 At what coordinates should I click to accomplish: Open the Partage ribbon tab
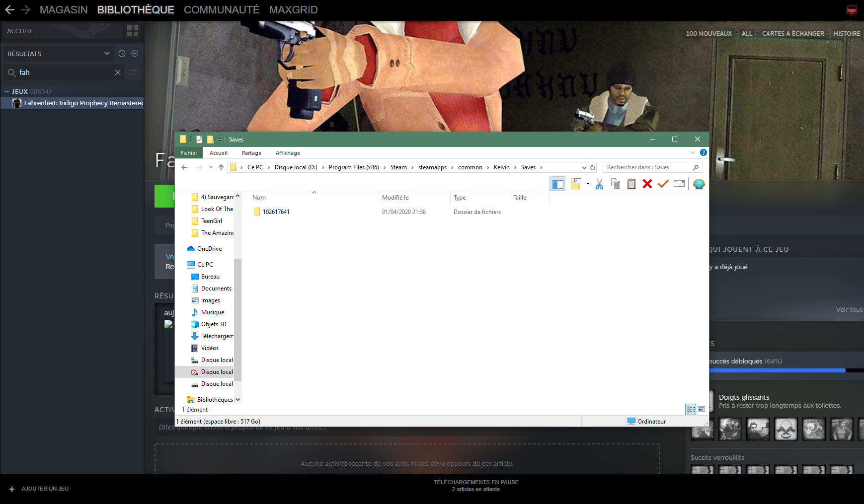coord(251,153)
